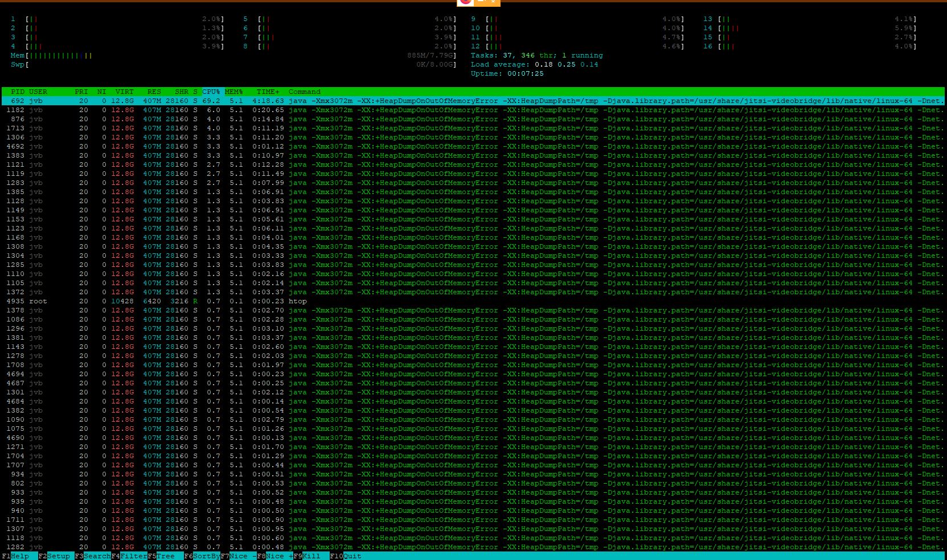This screenshot has width=947, height=560.
Task: Click F8 Nice + to raise niceness
Action: point(275,556)
